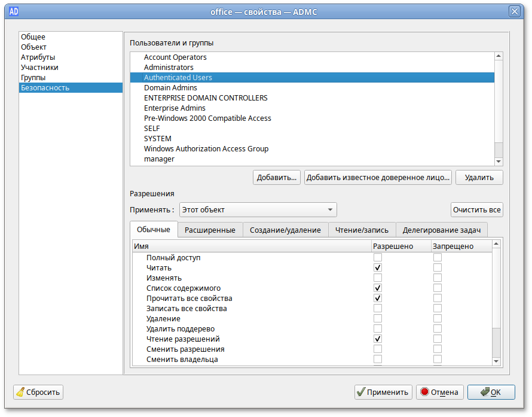Open the Применять scope dropdown
This screenshot has height=417, width=532.
click(x=258, y=210)
